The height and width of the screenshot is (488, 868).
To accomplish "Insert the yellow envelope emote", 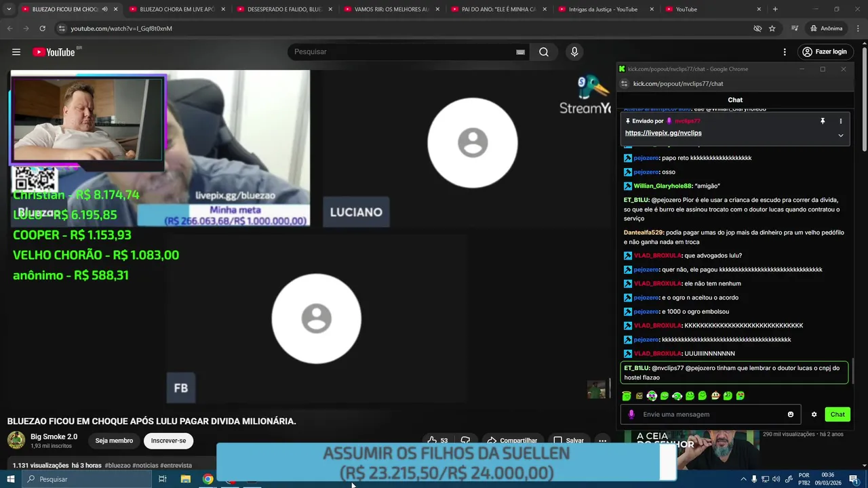I will click(x=639, y=396).
